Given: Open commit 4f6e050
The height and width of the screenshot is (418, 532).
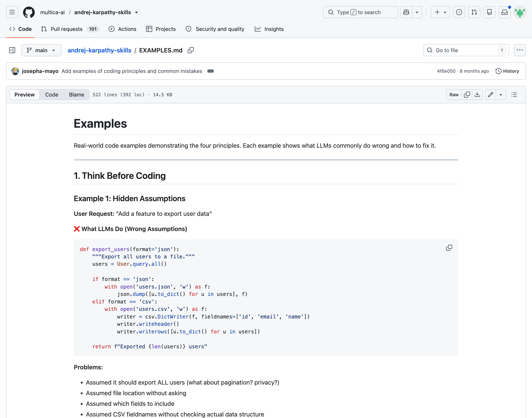Looking at the screenshot, I should (446, 71).
